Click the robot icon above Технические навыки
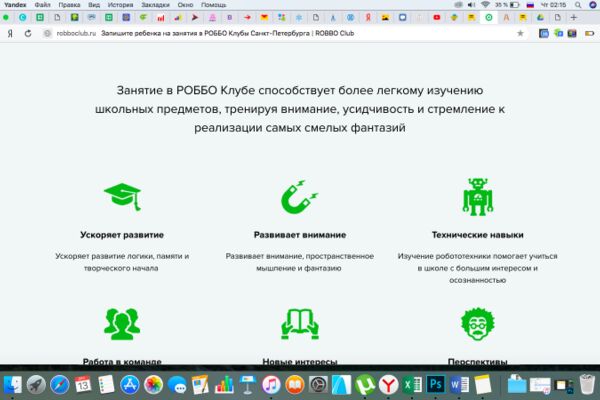 [x=478, y=197]
